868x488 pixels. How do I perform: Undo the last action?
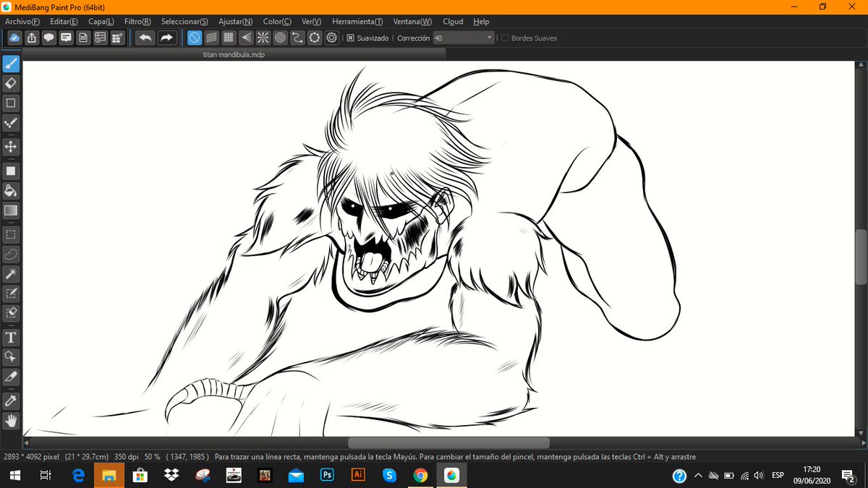point(145,38)
